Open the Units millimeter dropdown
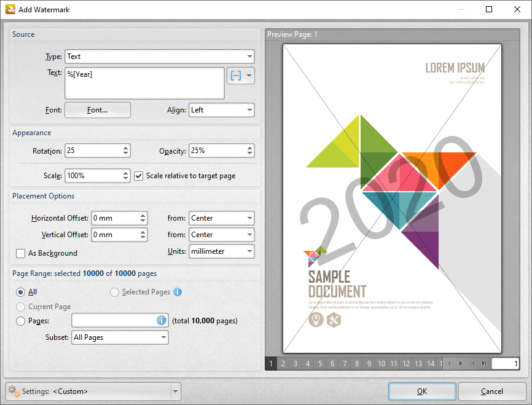Screen dimensions: 532x405 point(221,251)
